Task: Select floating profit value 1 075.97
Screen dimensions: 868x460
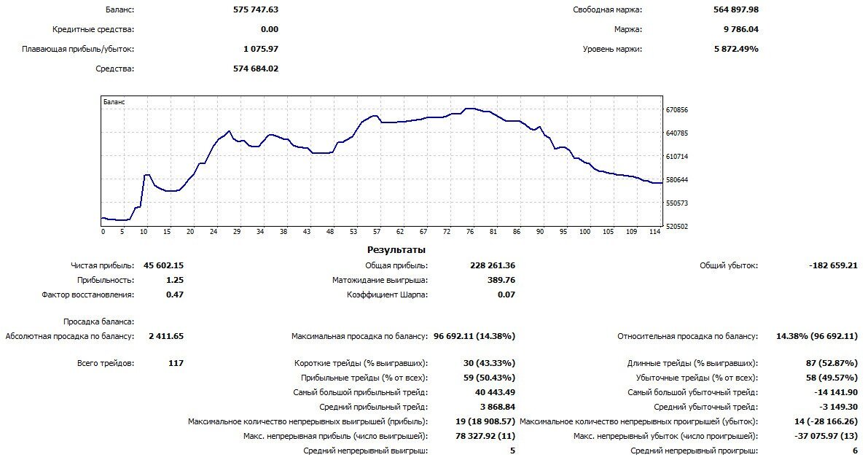Action: (261, 49)
